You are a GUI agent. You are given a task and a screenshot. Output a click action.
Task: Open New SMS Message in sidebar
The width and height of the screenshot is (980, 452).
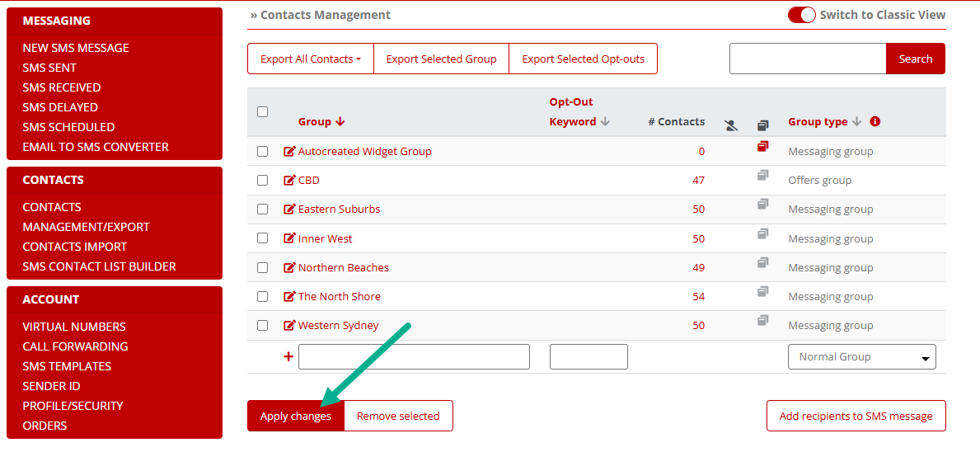pyautogui.click(x=76, y=48)
